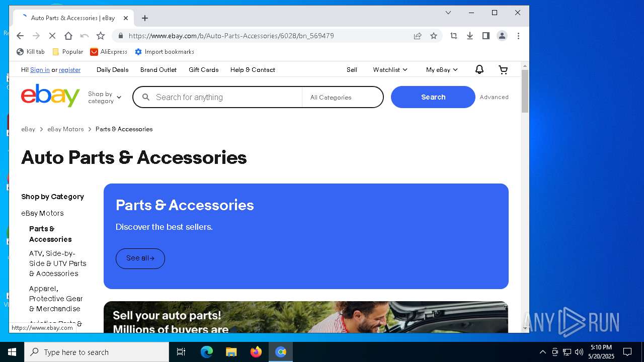Click the register link
The height and width of the screenshot is (362, 644).
tap(69, 70)
